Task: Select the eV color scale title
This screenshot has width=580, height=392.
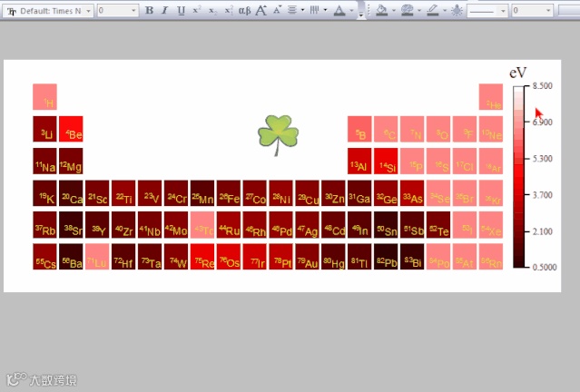Action: tap(517, 73)
